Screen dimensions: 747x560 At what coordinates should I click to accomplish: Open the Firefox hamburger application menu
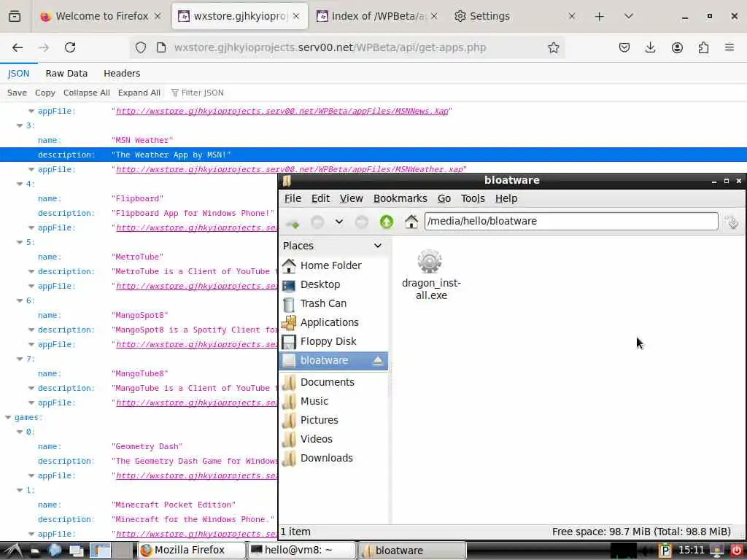pyautogui.click(x=729, y=47)
